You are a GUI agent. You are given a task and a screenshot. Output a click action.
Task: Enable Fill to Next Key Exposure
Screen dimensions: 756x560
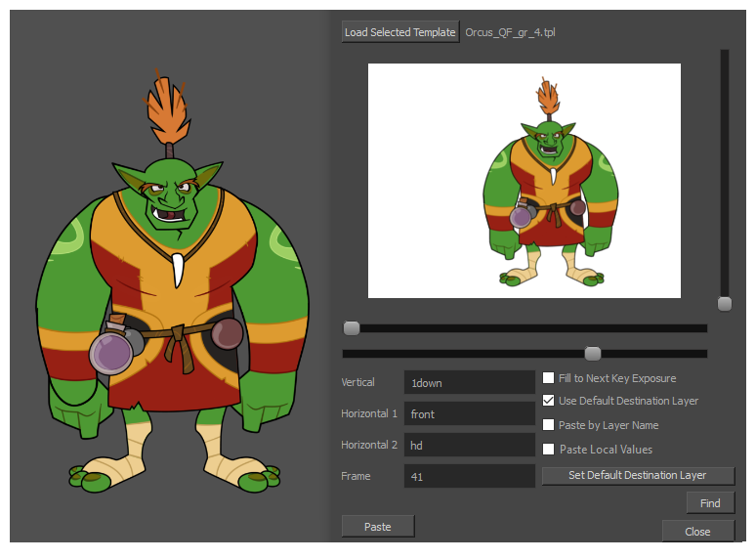[549, 378]
